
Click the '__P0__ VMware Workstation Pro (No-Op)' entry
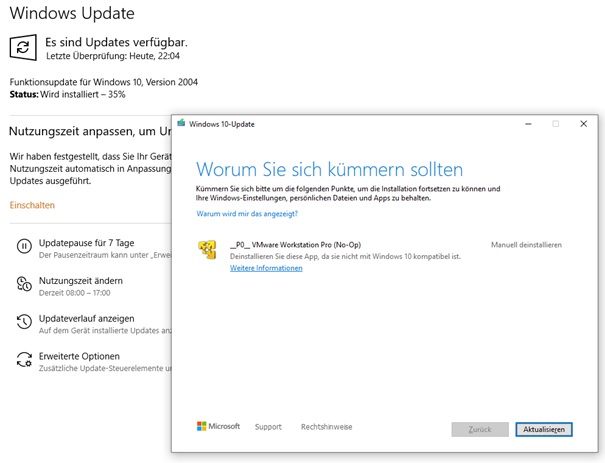[x=295, y=245]
